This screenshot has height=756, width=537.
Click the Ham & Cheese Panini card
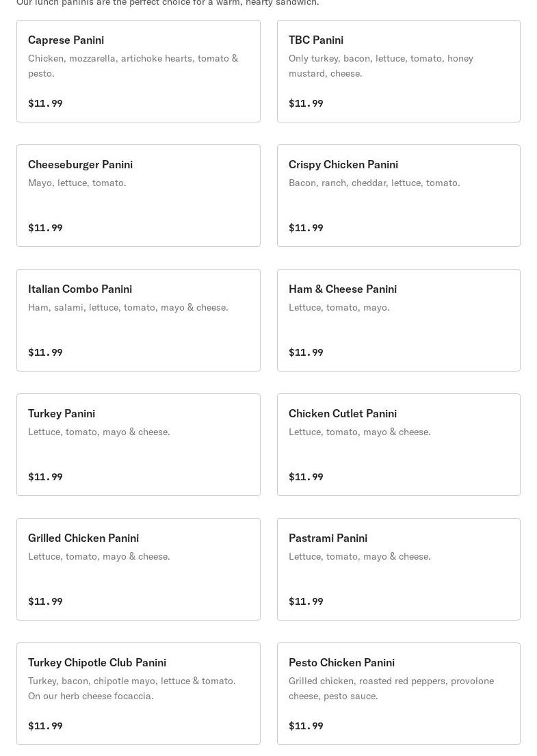coord(399,320)
